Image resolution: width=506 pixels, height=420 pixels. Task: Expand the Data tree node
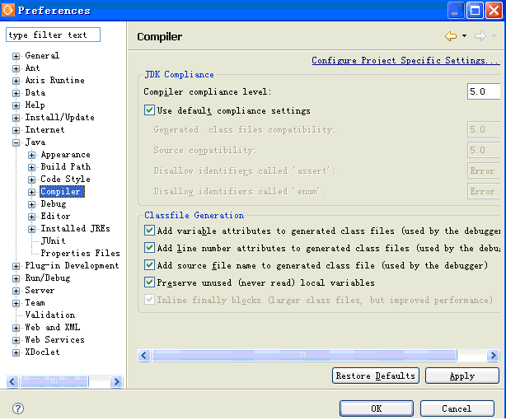click(16, 93)
